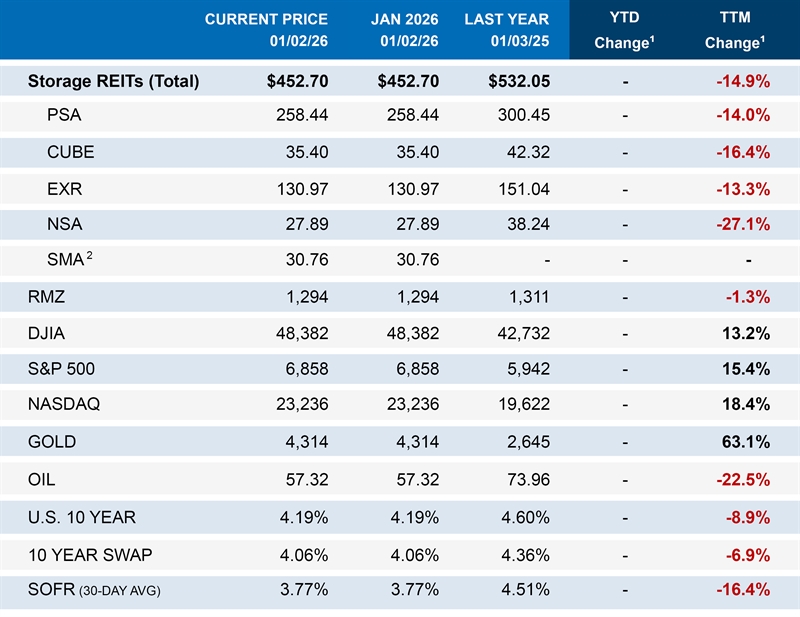
Task: Select the EXR ticker label
Action: point(65,187)
